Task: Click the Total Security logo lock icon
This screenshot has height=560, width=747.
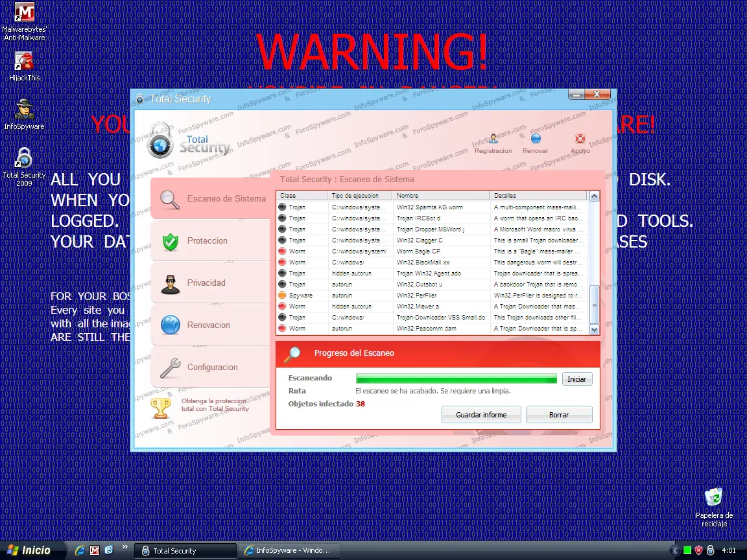Action: [160, 141]
